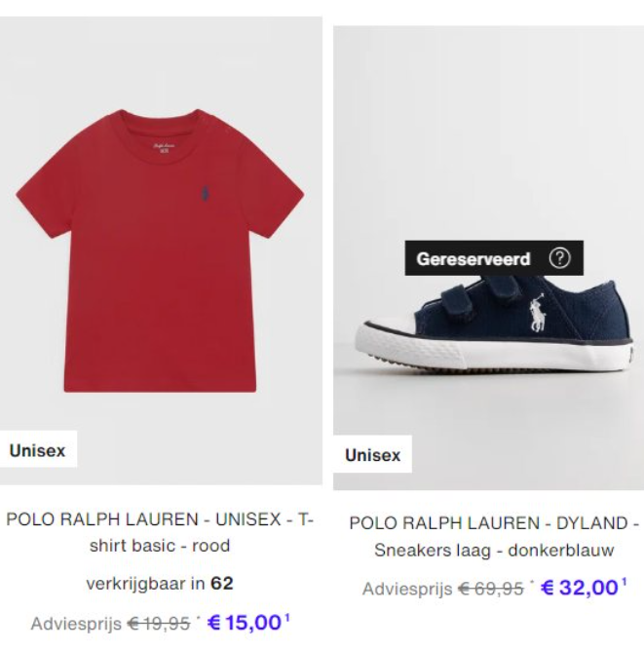Click the € 32,00 sale price
This screenshot has height=650, width=644.
[x=580, y=588]
